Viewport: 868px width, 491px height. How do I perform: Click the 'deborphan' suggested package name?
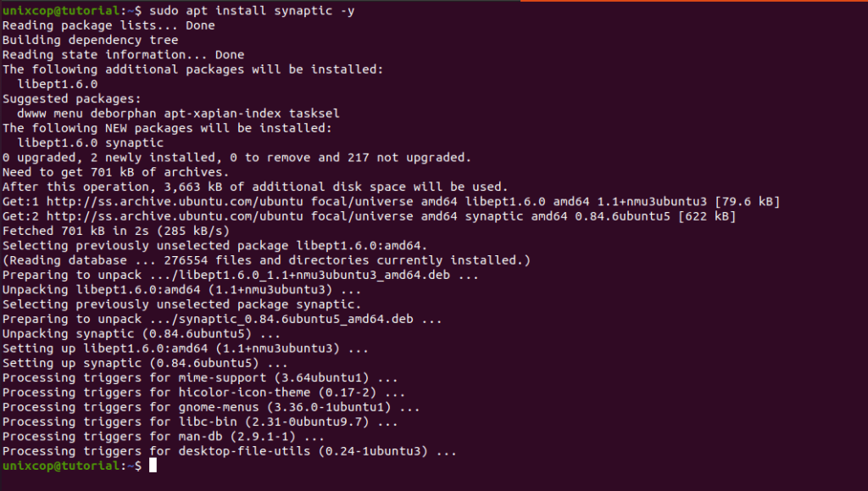pos(124,114)
